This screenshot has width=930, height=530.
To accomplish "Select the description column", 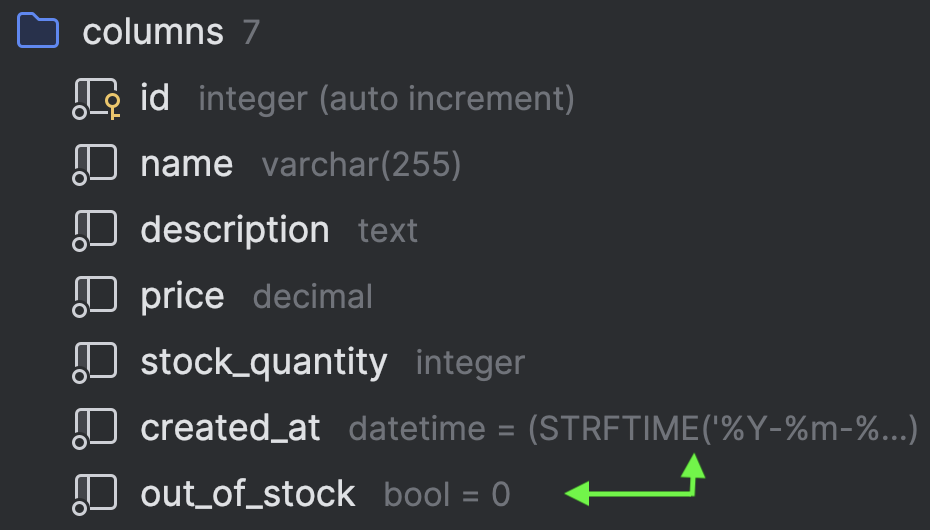I will click(x=235, y=230).
